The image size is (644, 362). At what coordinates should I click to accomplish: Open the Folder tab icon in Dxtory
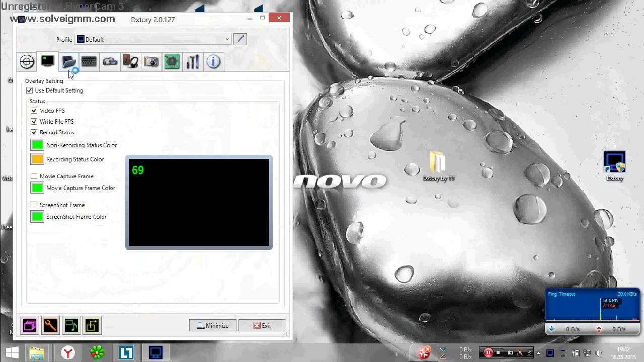click(68, 62)
